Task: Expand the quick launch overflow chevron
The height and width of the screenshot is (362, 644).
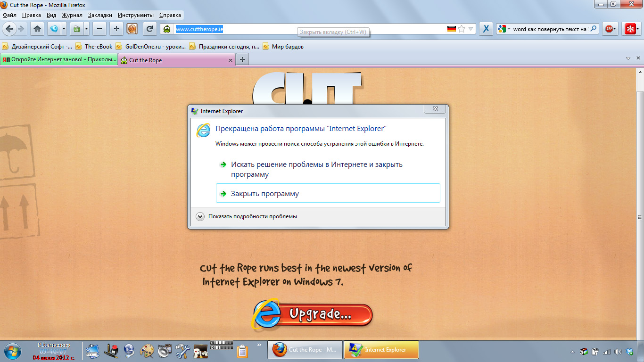Action: [x=259, y=345]
